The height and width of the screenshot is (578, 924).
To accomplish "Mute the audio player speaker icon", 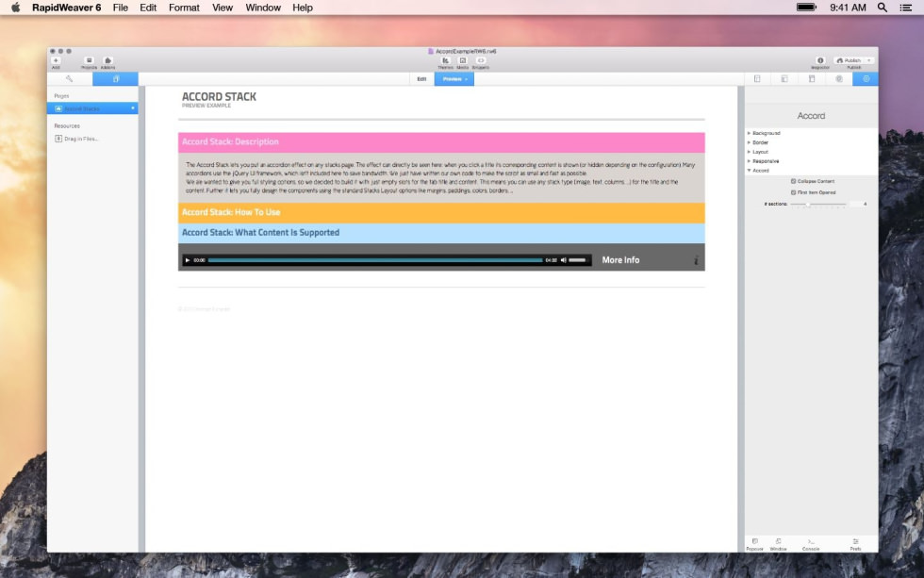I will [x=564, y=260].
